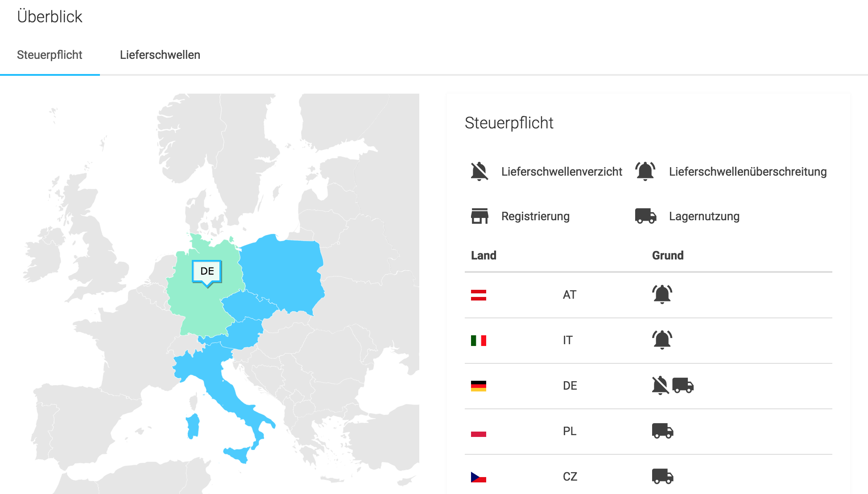Click the Austrian flag in the table

click(478, 295)
